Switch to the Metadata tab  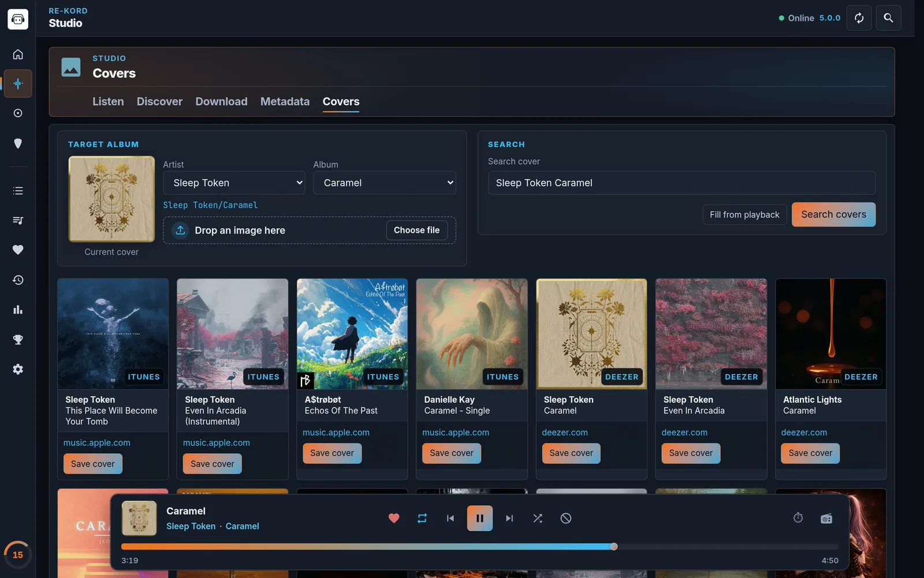pyautogui.click(x=285, y=101)
